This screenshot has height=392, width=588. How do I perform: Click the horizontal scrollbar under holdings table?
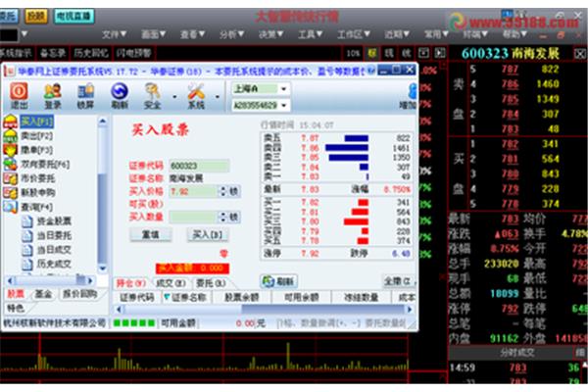(x=265, y=310)
